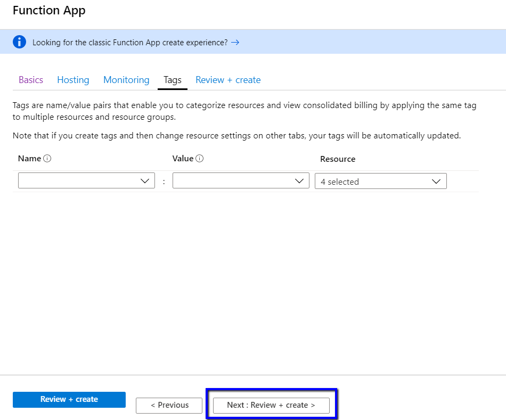The width and height of the screenshot is (506, 420).
Task: Select the Tags tab
Action: click(x=173, y=80)
